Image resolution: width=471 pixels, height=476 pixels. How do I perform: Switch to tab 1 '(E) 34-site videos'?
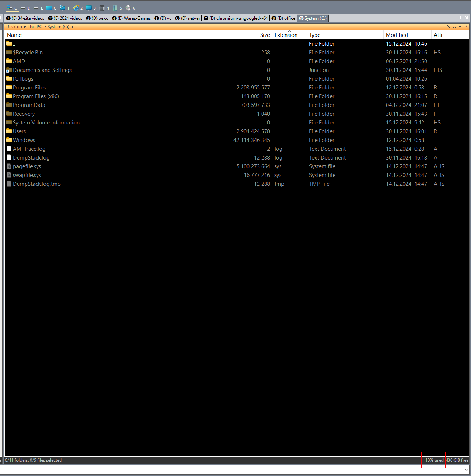point(25,18)
